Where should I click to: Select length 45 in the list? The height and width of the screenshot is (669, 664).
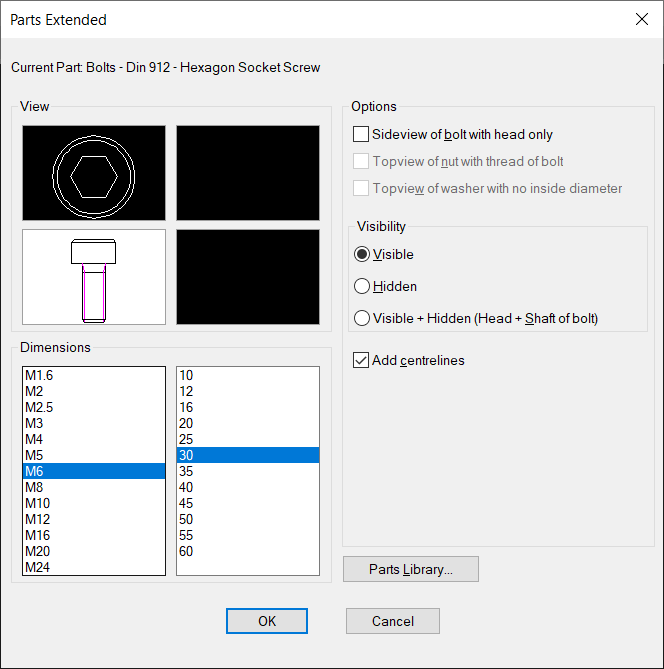248,503
